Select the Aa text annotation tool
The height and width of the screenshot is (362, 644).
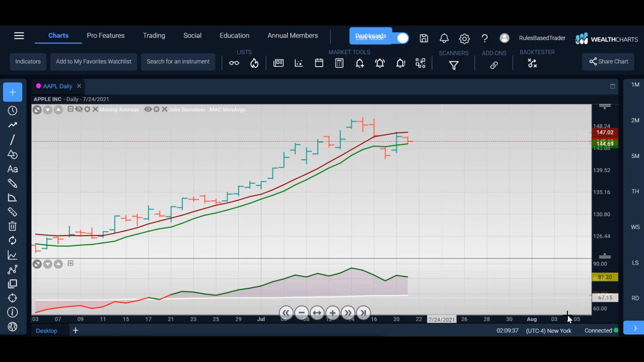[x=12, y=169]
